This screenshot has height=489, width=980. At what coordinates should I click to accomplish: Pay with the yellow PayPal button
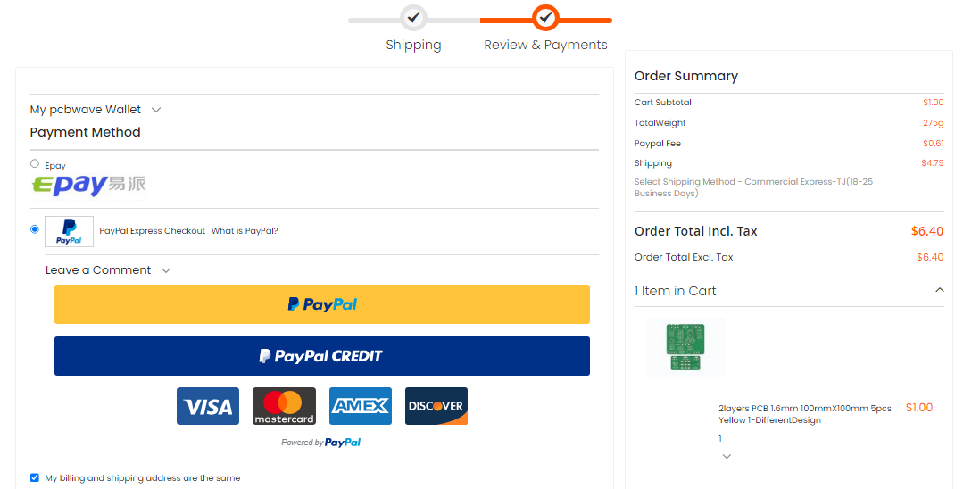pos(322,304)
